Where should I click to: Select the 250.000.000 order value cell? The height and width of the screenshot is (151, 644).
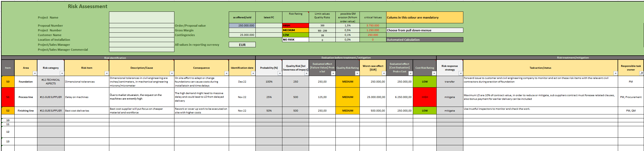pos(242,26)
